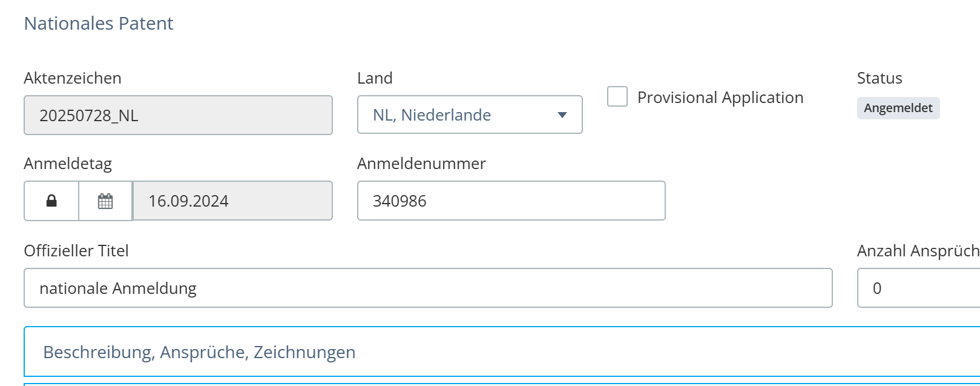
Task: Click the Status label text
Action: (x=880, y=78)
